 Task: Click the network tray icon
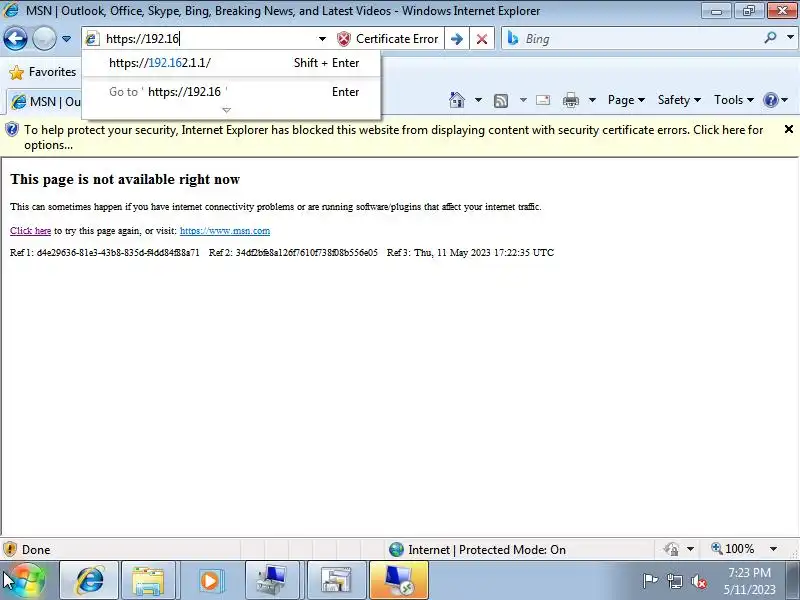[674, 581]
